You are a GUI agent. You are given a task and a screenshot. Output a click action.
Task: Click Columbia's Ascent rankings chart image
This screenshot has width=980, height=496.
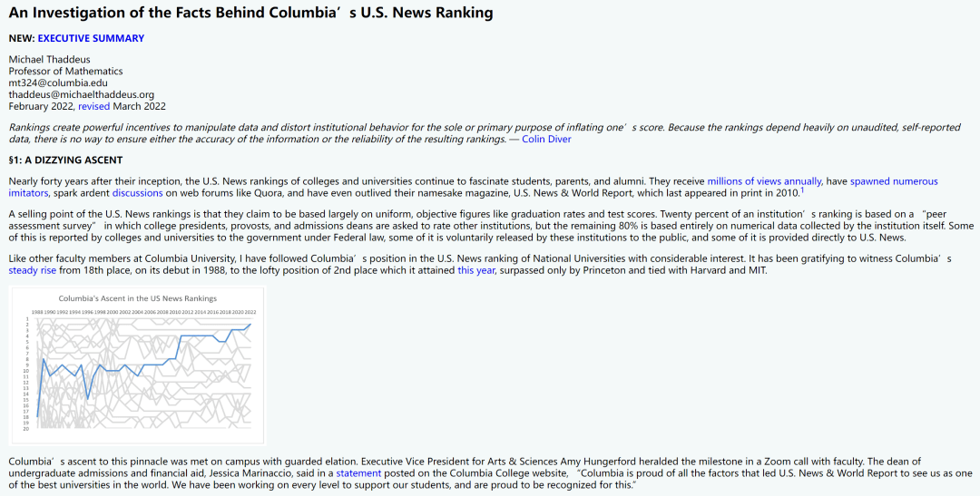(138, 365)
